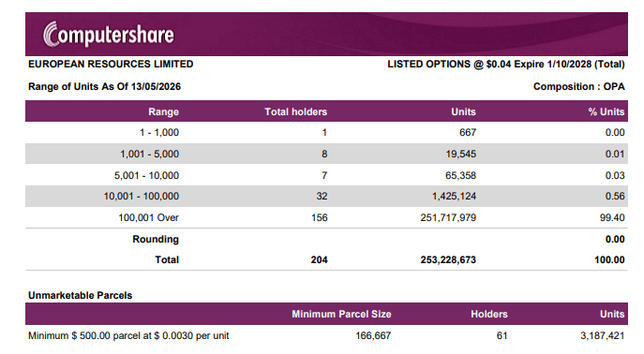Click the Units header in Range table
The width and height of the screenshot is (644, 354).
coord(463,111)
